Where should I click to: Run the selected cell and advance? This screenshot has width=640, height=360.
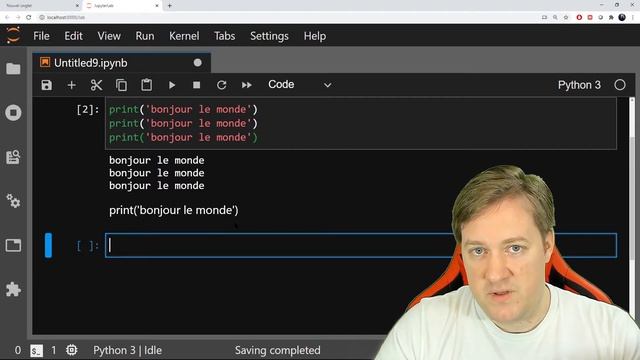coord(172,85)
